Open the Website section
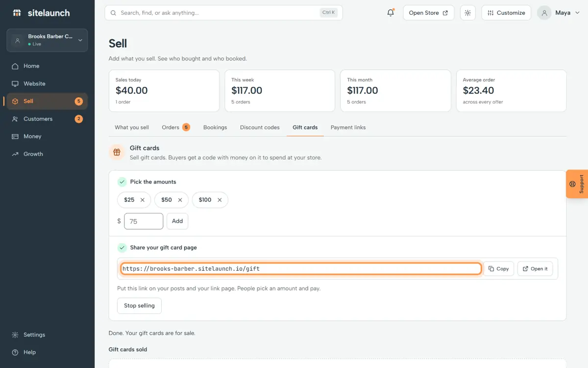The height and width of the screenshot is (368, 588). 47,83
